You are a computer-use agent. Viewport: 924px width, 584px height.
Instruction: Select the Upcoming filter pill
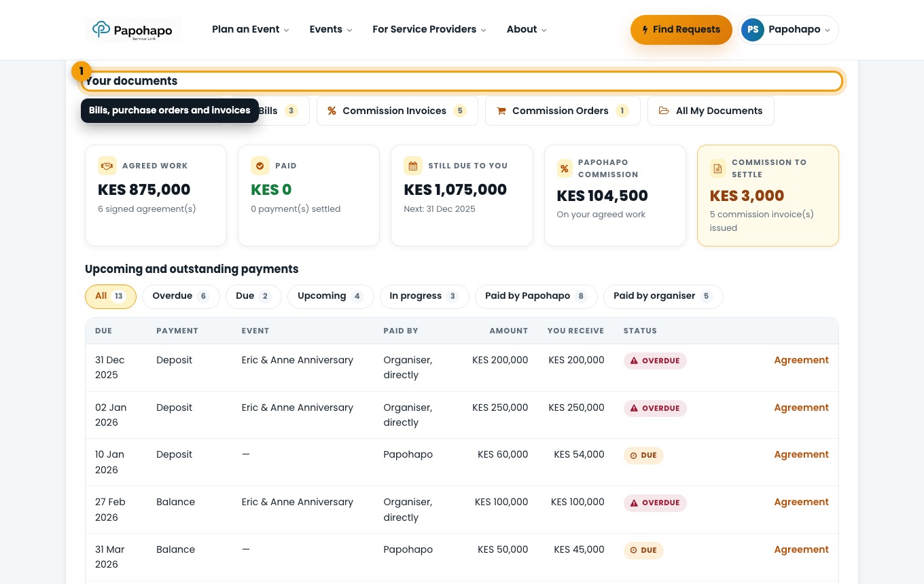(x=331, y=296)
